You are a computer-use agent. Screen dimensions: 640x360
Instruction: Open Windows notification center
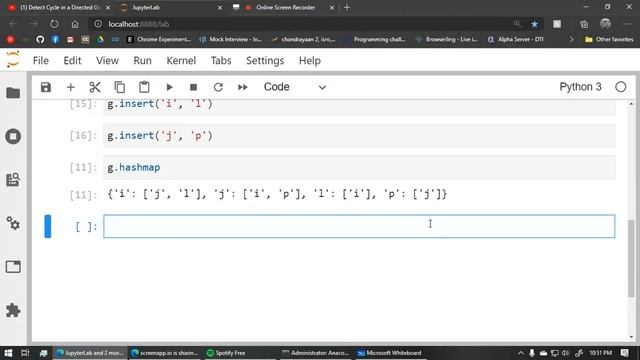(x=625, y=353)
